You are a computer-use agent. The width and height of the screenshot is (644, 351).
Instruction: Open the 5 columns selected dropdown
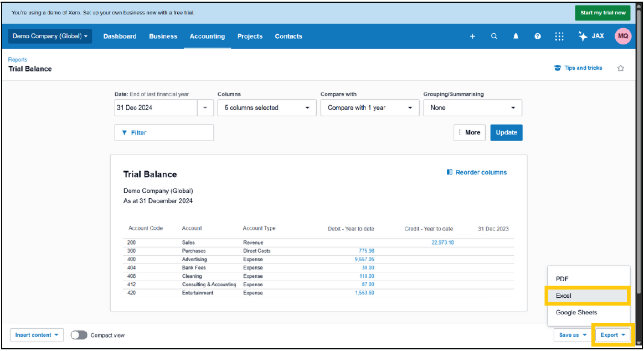[x=267, y=107]
